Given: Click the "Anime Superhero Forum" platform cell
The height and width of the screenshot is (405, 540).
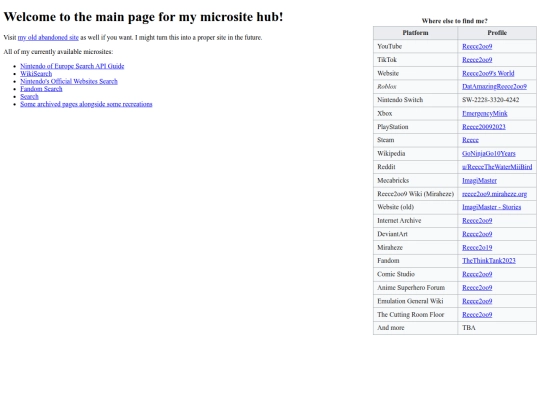Looking at the screenshot, I should point(415,287).
